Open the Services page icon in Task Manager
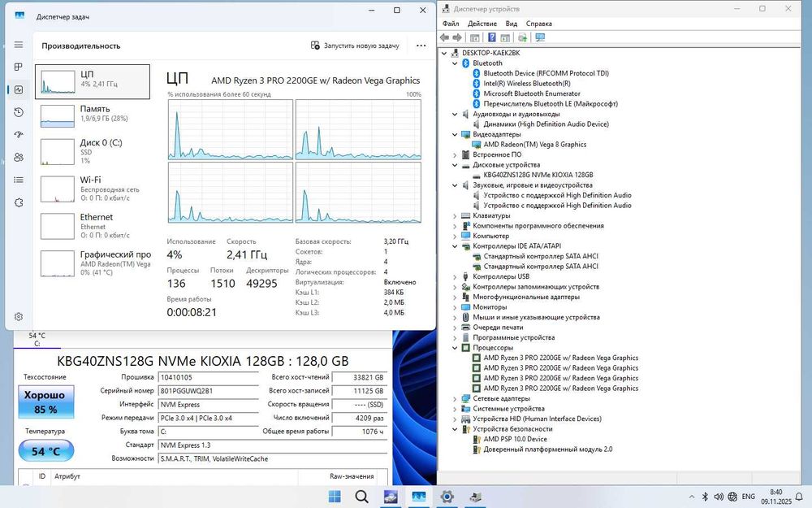The height and width of the screenshot is (508, 812). [x=19, y=202]
